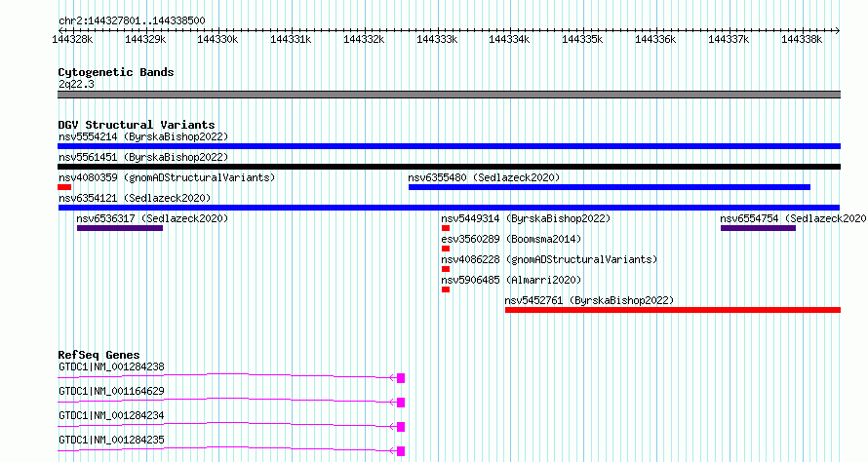Screen dimensions: 868x462
Task: Open nsv5449314 (ByrskaBishop2022) label
Action: 526,218
